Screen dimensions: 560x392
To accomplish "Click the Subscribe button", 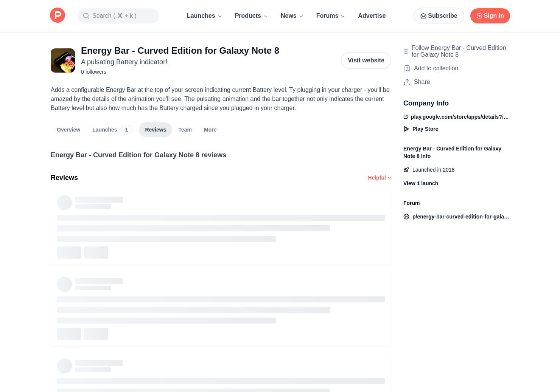I will (439, 16).
